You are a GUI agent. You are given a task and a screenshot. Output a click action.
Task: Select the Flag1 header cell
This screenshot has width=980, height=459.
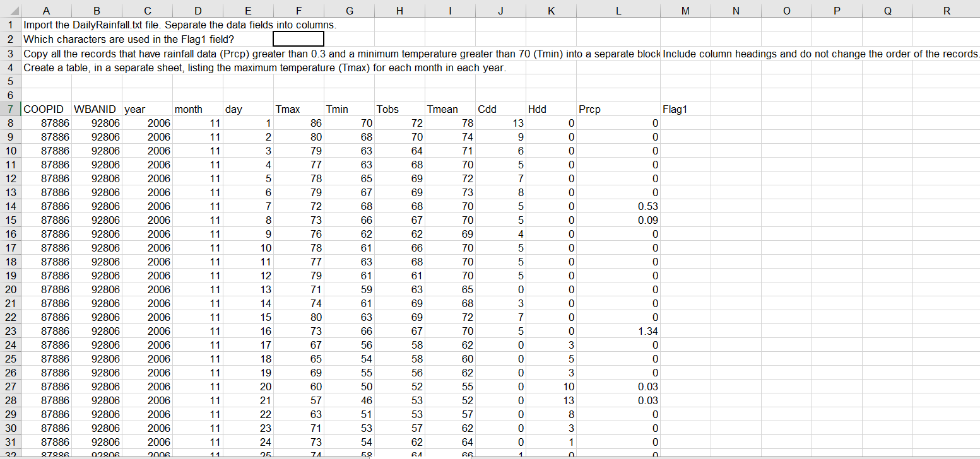675,109
